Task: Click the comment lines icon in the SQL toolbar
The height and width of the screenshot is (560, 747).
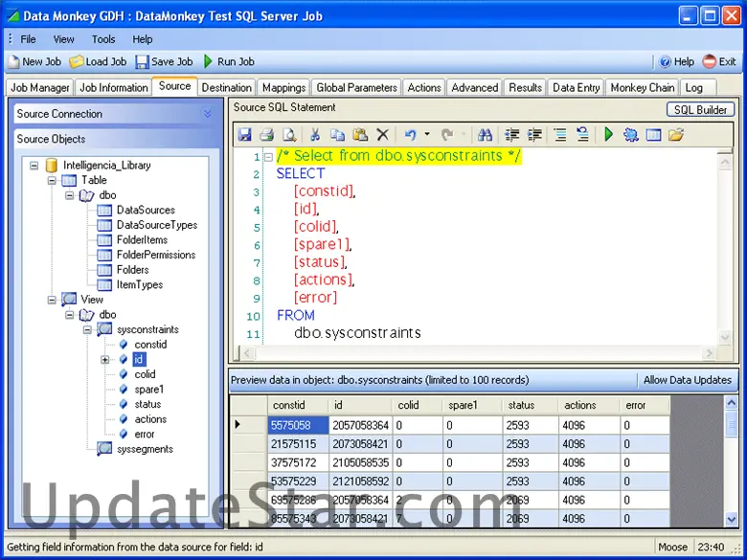Action: [x=560, y=135]
